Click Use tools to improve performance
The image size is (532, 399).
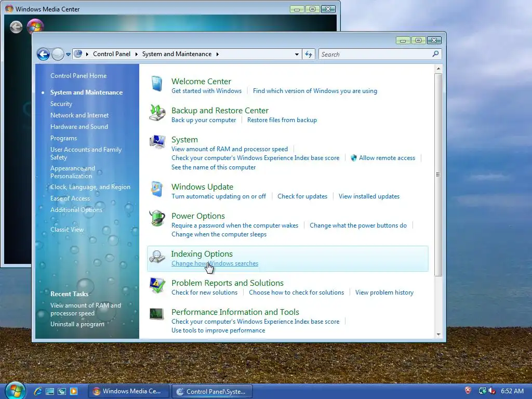coord(218,330)
